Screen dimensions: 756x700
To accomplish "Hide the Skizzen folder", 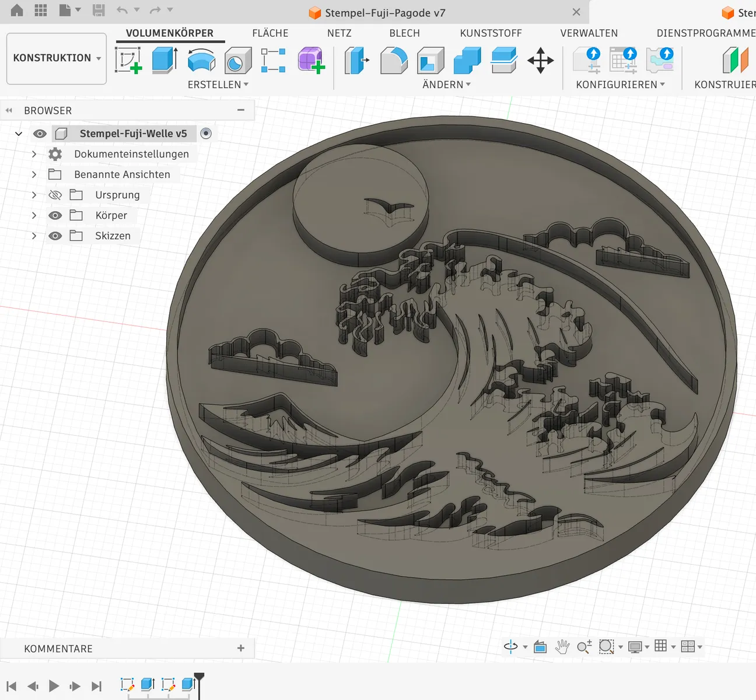I will coord(55,236).
